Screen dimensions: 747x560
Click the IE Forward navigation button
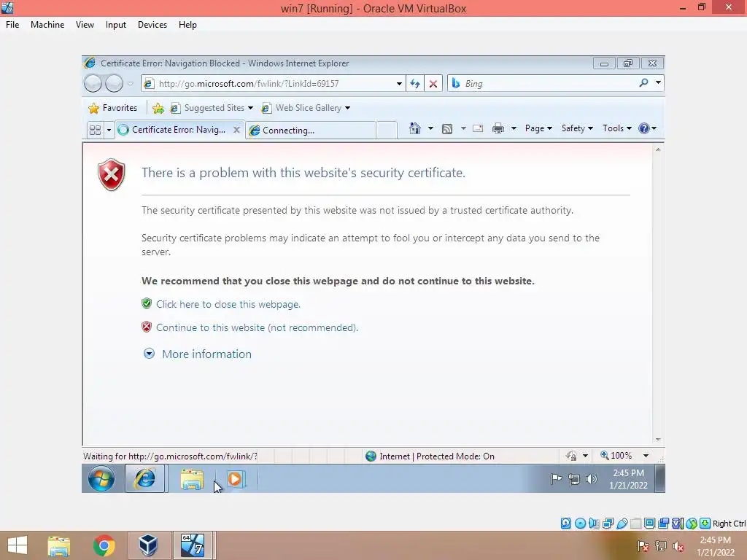114,83
